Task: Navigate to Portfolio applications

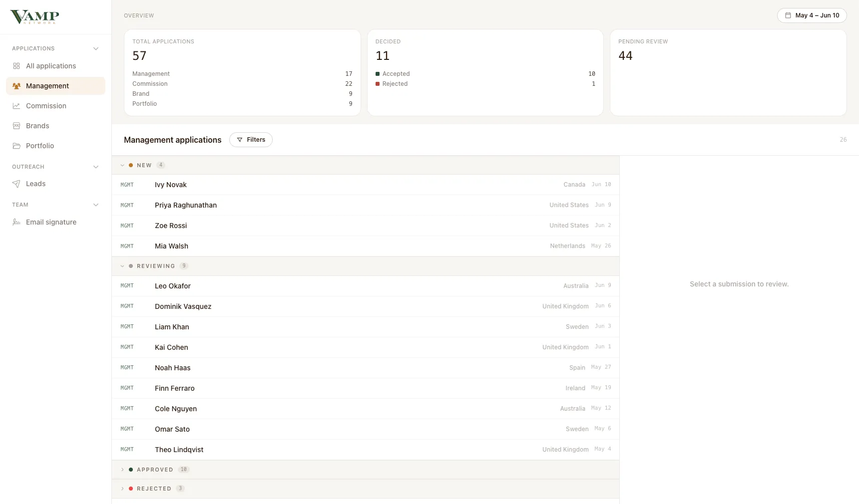Action: (x=55, y=146)
